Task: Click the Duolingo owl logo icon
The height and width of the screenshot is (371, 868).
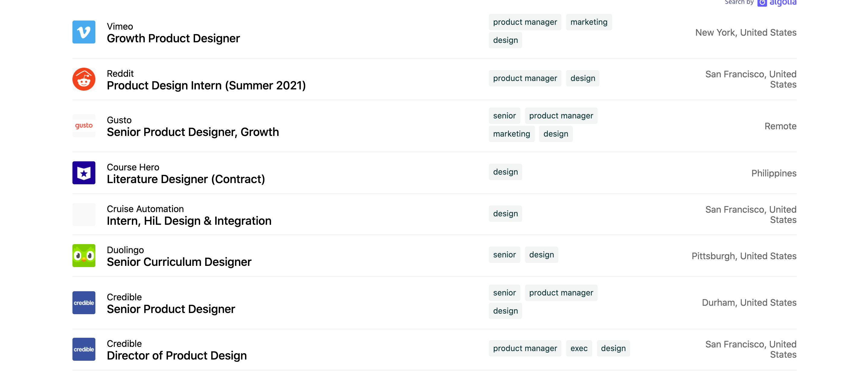Action: [84, 256]
